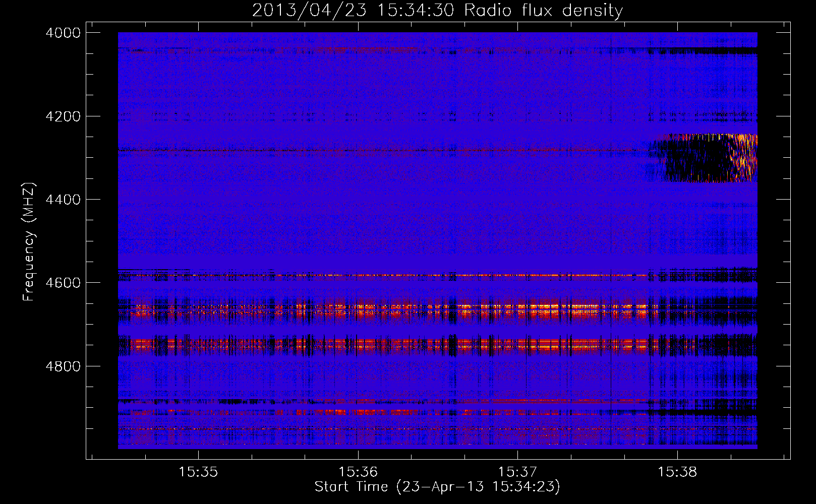Click the plot title 'Radio flux density'
The image size is (816, 504).
pyautogui.click(x=543, y=11)
